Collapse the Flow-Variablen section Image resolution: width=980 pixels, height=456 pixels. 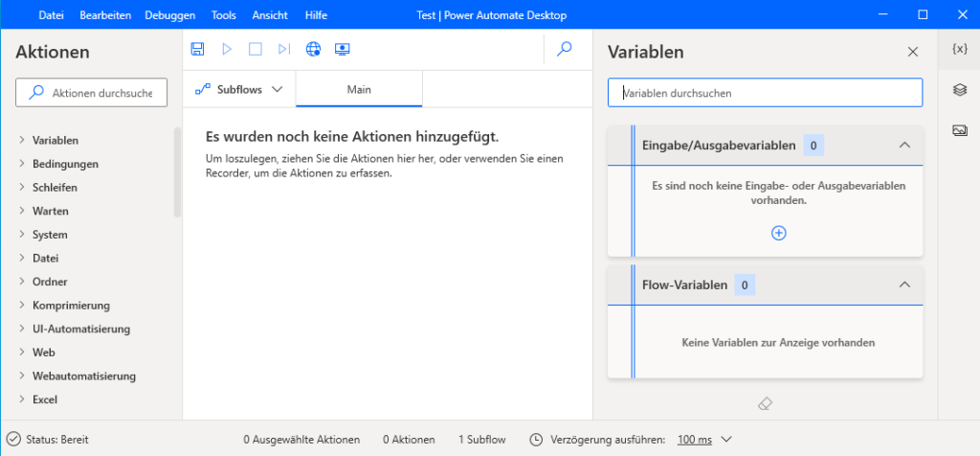tap(903, 285)
